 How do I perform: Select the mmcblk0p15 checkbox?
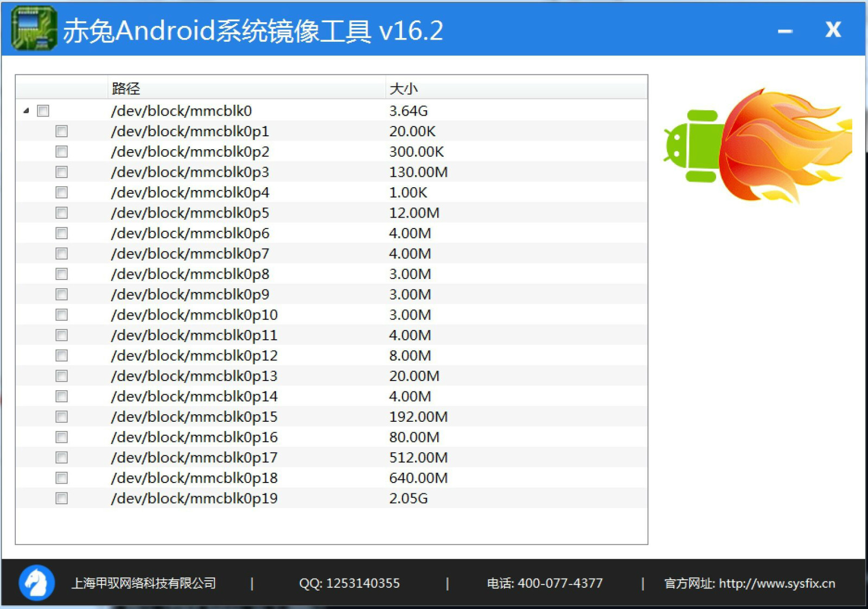pyautogui.click(x=61, y=417)
